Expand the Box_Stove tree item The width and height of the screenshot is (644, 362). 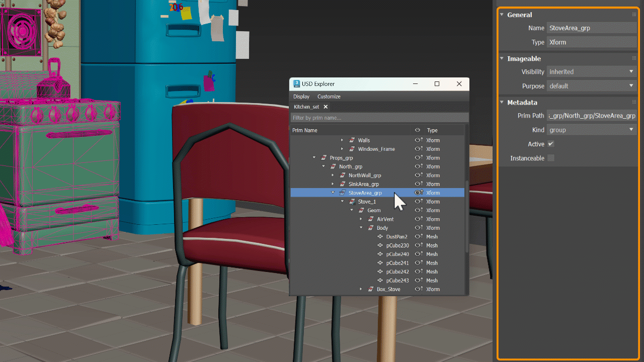click(360, 289)
